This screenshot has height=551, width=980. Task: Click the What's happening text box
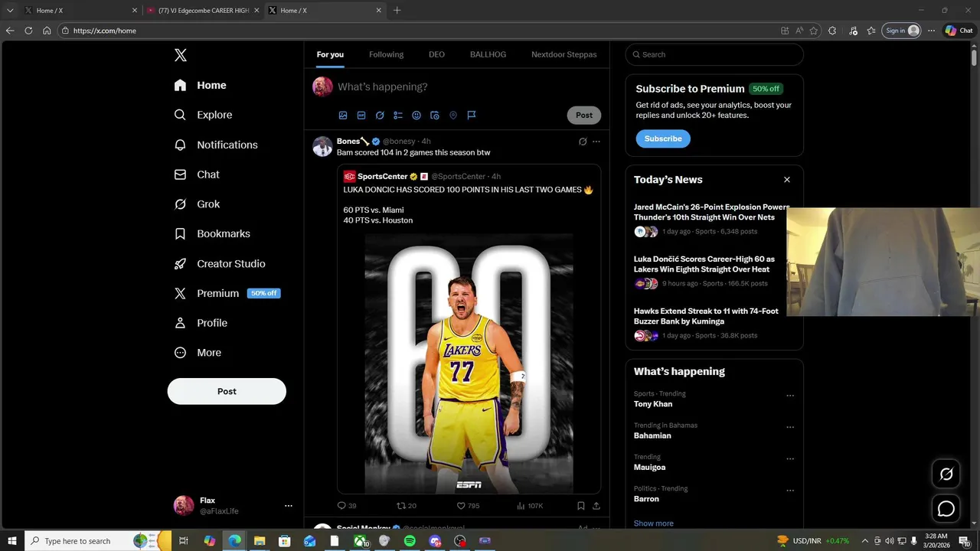pos(383,86)
